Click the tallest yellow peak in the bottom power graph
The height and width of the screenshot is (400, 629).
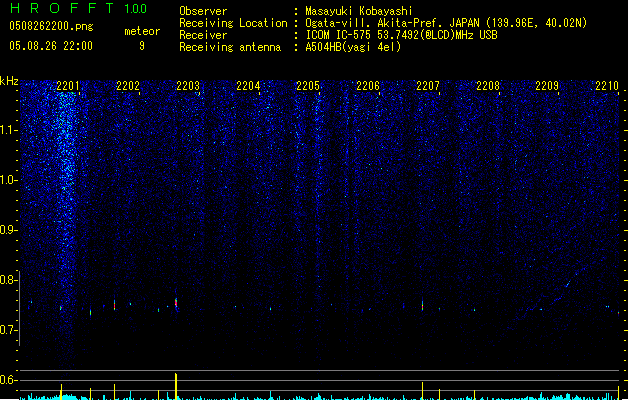tap(176, 386)
